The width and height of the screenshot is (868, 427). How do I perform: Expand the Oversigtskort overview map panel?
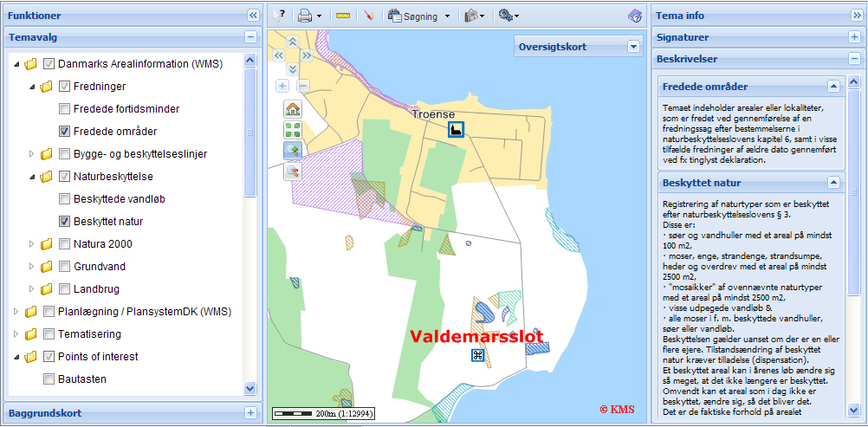click(x=634, y=47)
